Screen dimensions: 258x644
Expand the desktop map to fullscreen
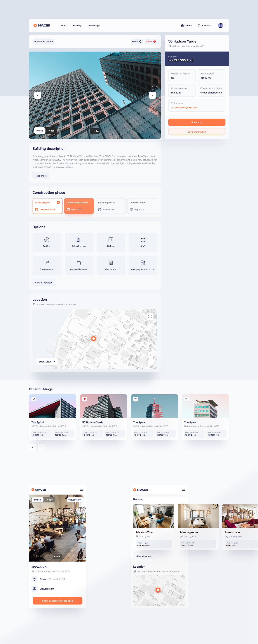(x=150, y=316)
